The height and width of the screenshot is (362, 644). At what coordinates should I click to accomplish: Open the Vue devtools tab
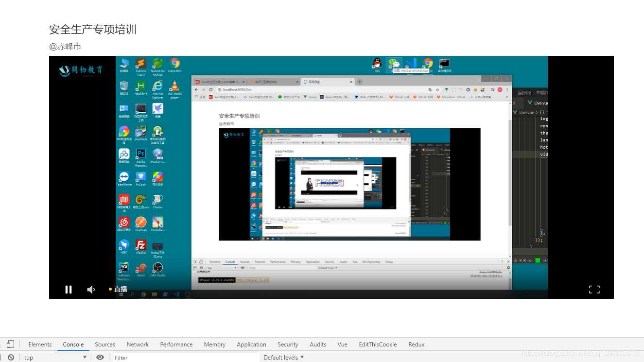(x=343, y=345)
